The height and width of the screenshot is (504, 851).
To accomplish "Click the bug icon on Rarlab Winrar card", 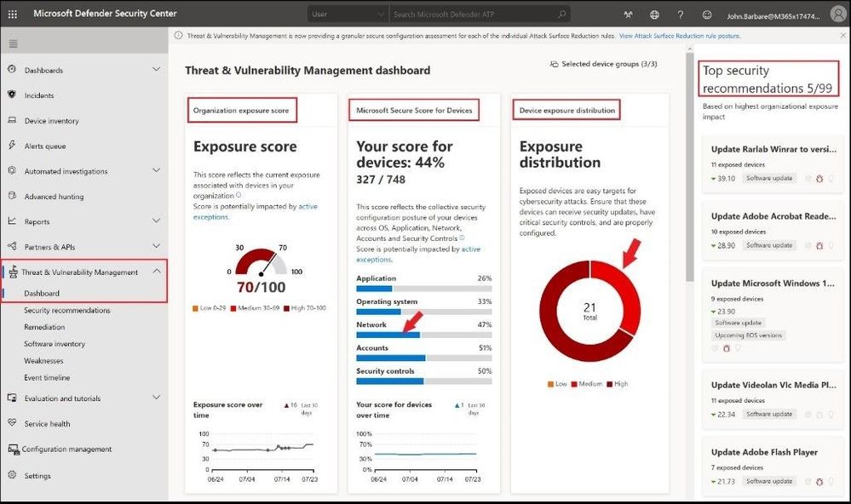I will click(819, 179).
